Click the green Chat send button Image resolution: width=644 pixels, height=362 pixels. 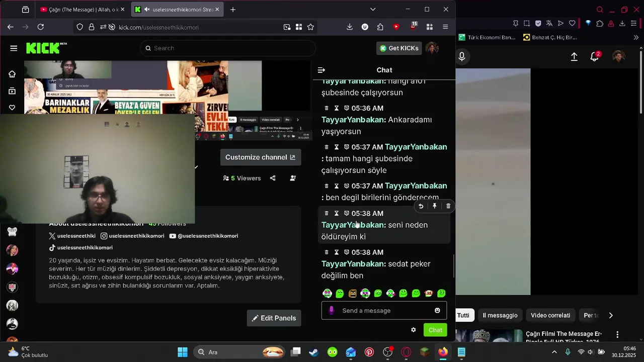pyautogui.click(x=435, y=330)
